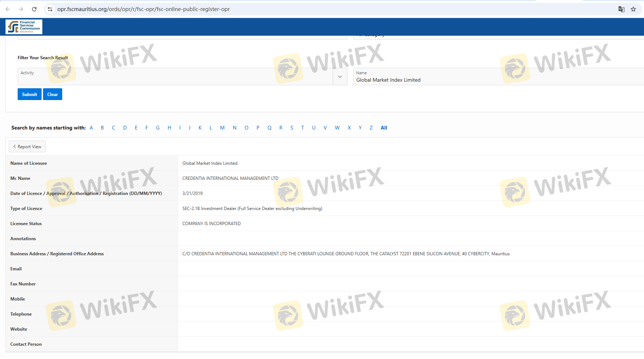Image resolution: width=644 pixels, height=359 pixels.
Task: Click the translate page icon
Action: point(621,9)
